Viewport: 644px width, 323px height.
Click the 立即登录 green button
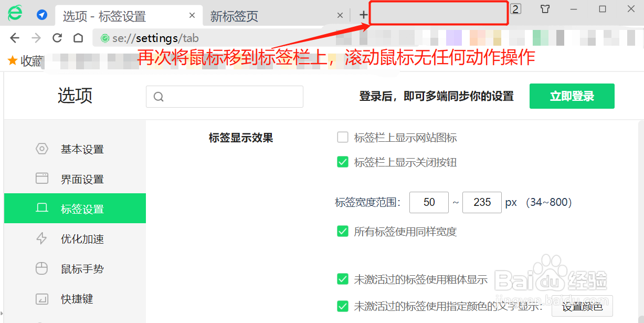pyautogui.click(x=572, y=96)
